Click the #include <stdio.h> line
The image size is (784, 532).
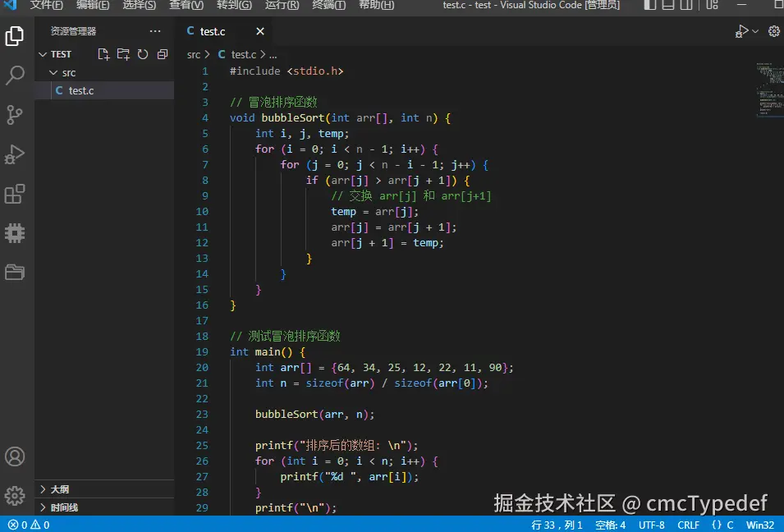click(287, 71)
